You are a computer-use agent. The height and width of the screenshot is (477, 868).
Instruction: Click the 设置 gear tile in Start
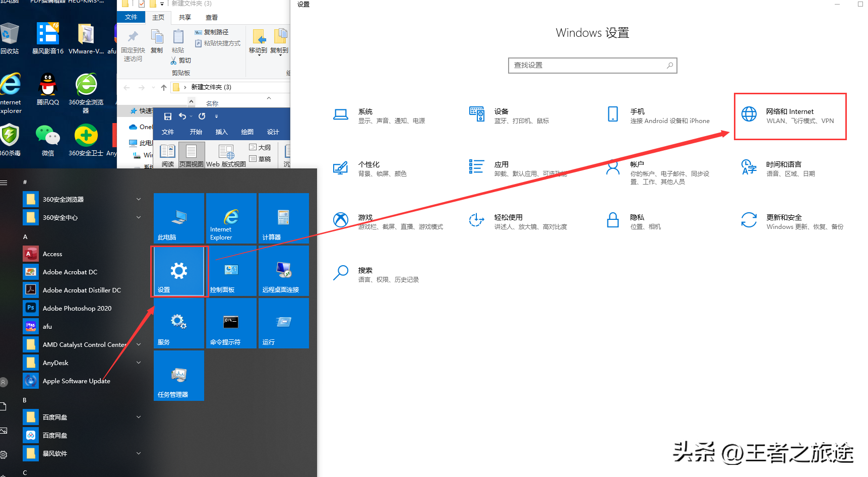coord(179,271)
